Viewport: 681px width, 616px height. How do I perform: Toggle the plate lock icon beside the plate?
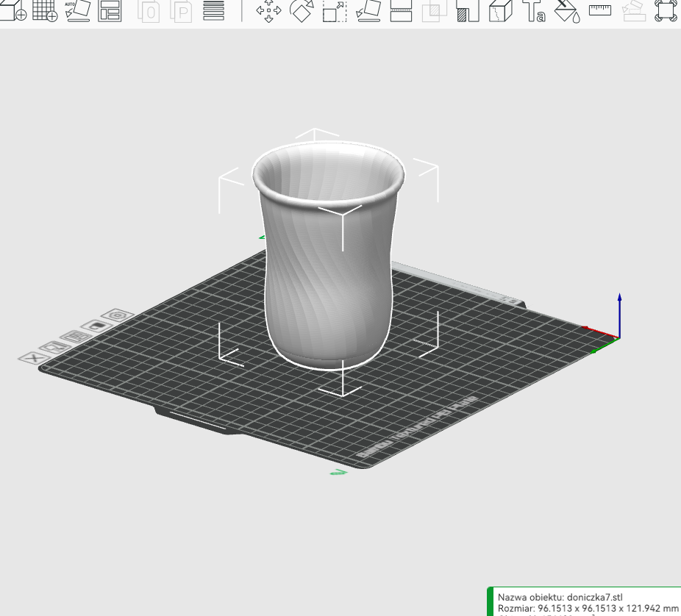click(96, 326)
